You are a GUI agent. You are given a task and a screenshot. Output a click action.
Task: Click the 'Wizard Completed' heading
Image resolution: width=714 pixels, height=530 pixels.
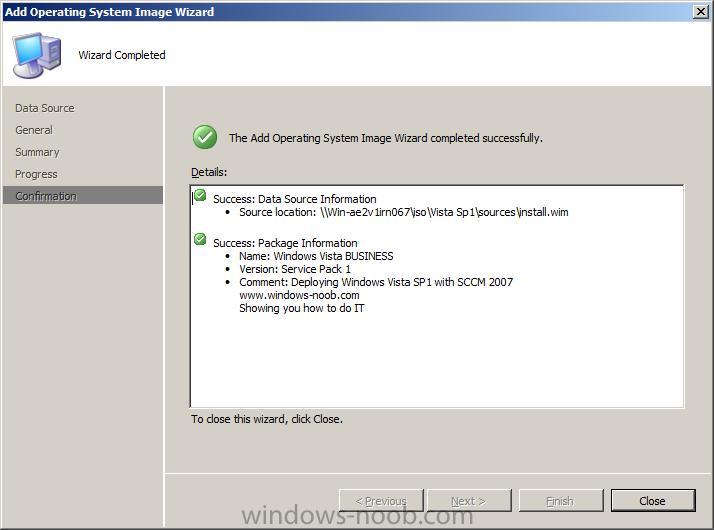tap(122, 55)
